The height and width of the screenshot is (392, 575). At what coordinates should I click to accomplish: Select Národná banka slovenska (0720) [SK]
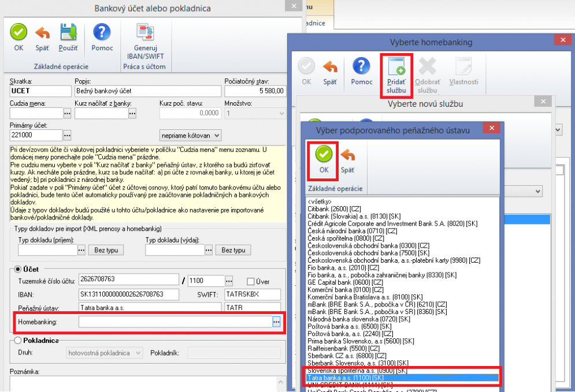click(359, 319)
